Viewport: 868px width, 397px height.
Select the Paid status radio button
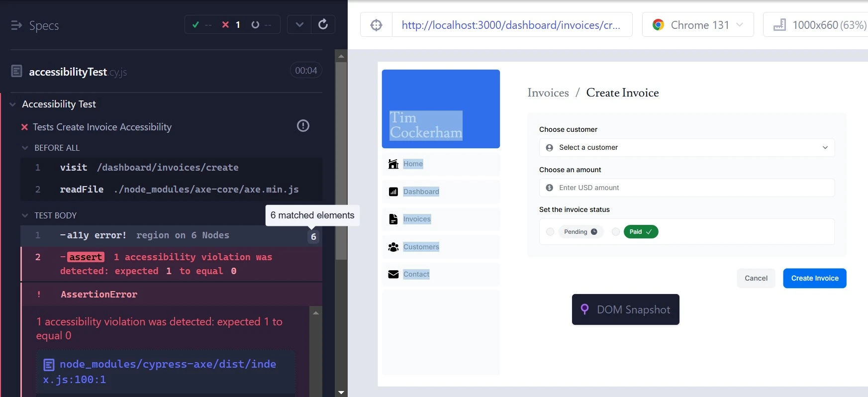[x=616, y=232]
